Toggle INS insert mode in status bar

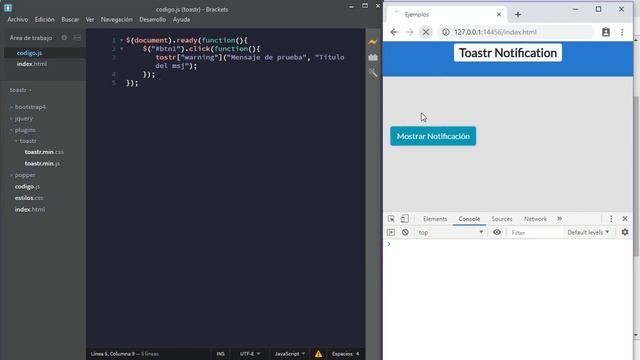[220, 354]
